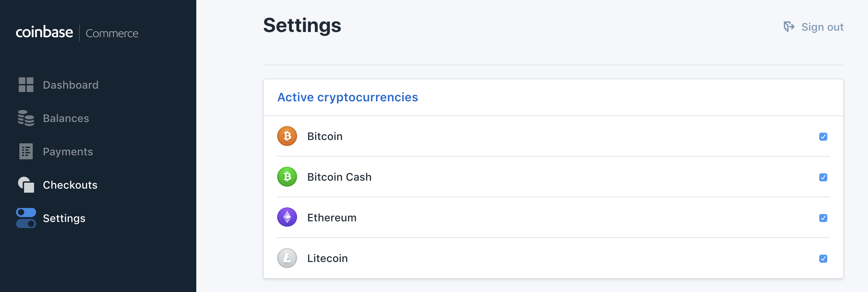Click the gray Litecoin logo

287,258
